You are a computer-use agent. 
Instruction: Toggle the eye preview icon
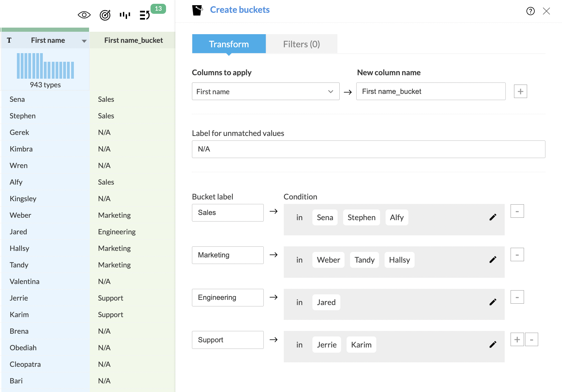84,15
